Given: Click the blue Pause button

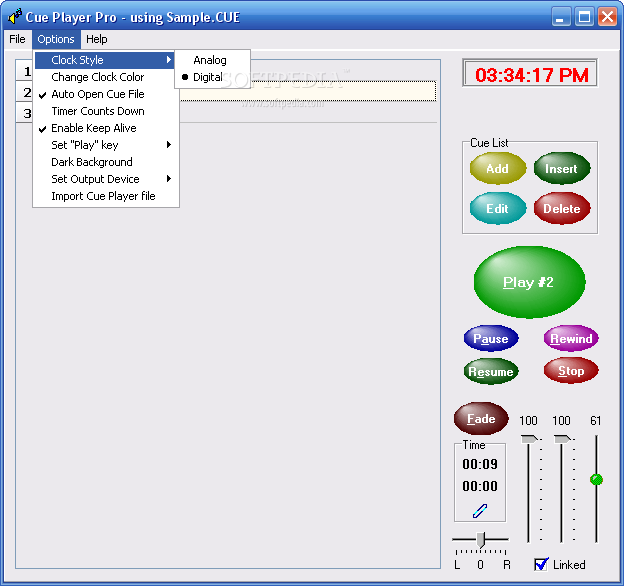Looking at the screenshot, I should (491, 339).
